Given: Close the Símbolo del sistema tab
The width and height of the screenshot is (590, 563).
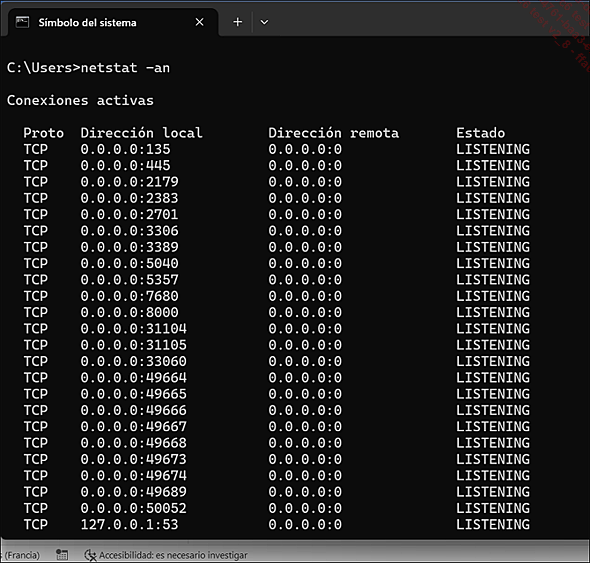Looking at the screenshot, I should coord(199,22).
